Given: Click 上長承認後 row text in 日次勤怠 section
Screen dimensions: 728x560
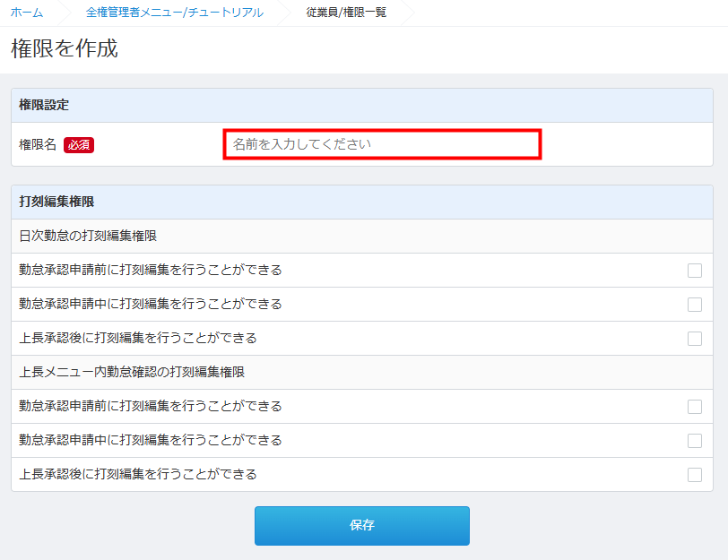Looking at the screenshot, I should 138,338.
